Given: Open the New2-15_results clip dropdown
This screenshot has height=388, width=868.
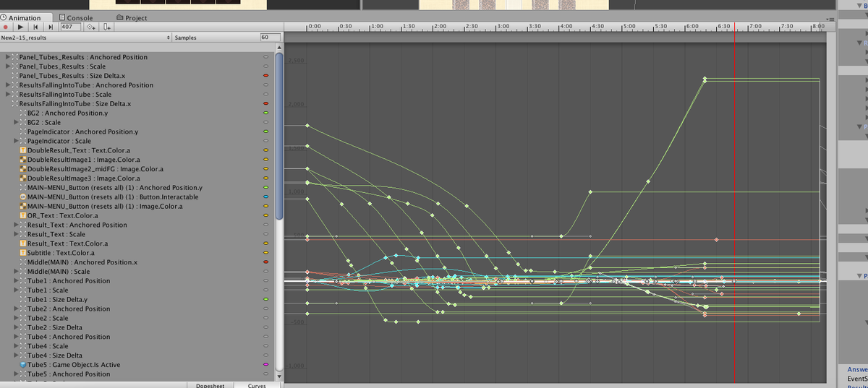Looking at the screenshot, I should point(86,37).
